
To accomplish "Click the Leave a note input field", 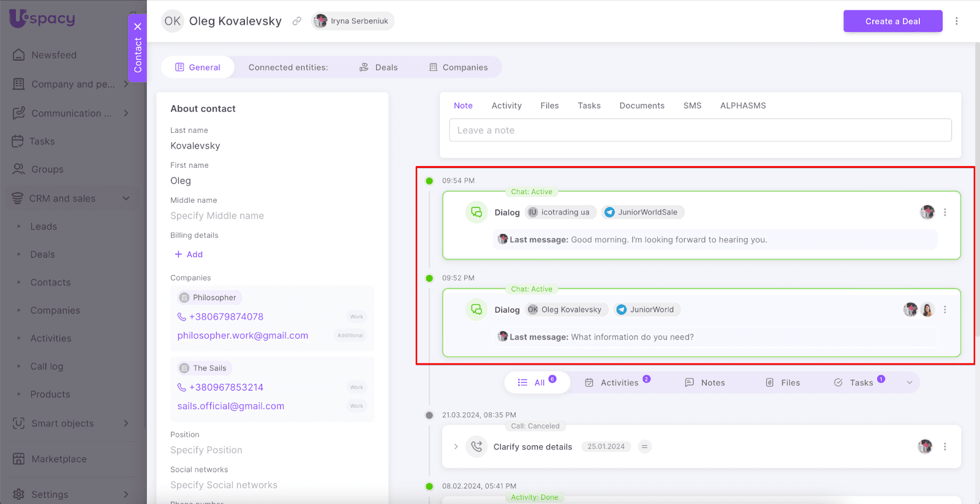I will [x=700, y=130].
